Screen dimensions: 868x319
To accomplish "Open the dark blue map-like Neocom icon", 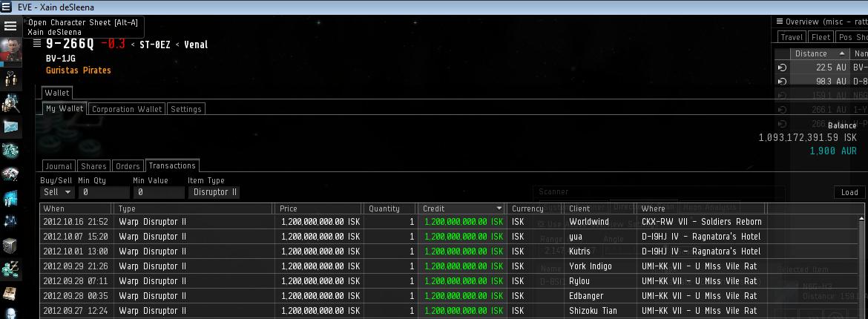I will (10, 222).
